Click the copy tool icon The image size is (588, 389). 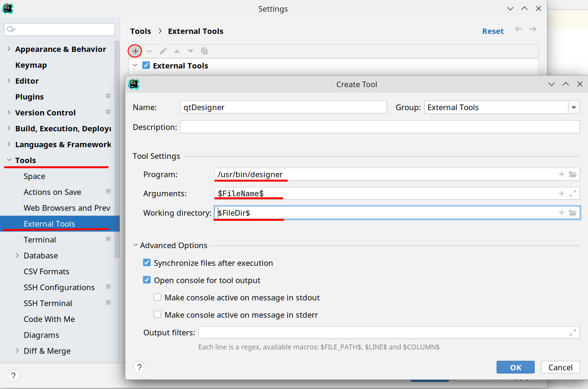click(204, 51)
